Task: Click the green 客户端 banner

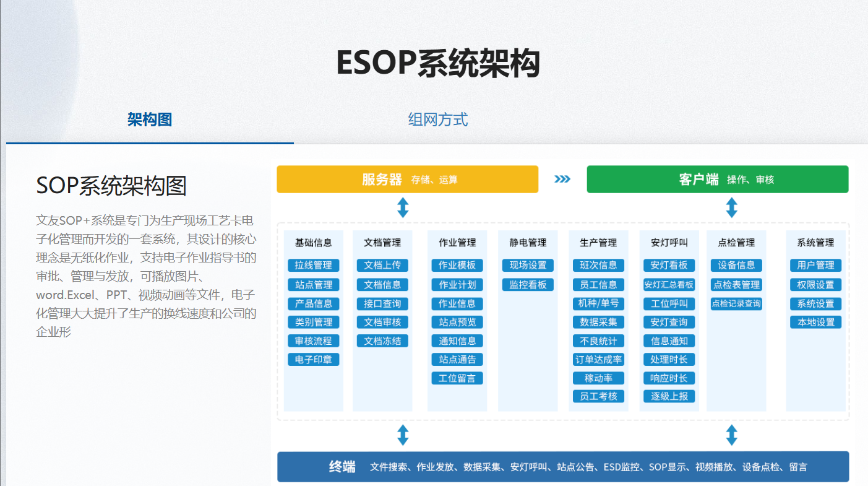Action: 717,180
